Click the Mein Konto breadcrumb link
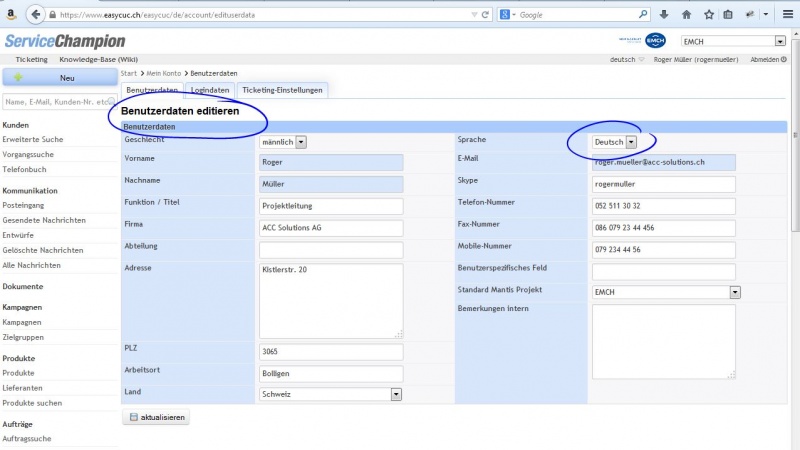This screenshot has height=450, width=800. pyautogui.click(x=163, y=73)
